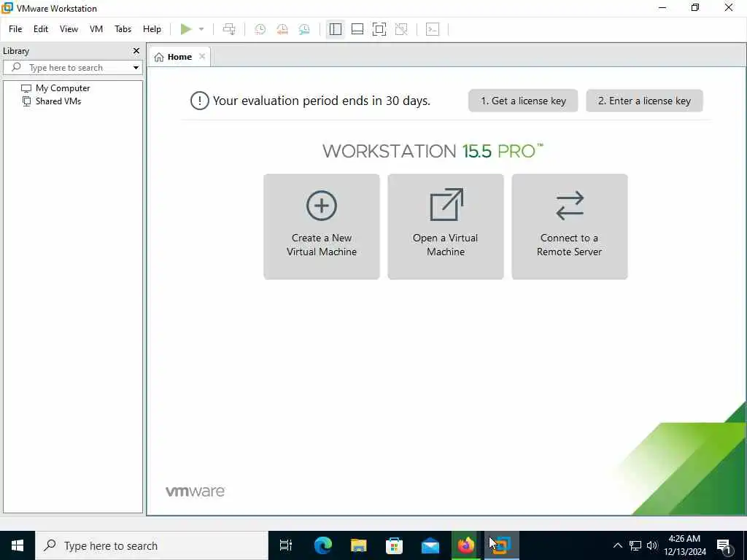
Task: Show hidden system tray icons
Action: 617,545
